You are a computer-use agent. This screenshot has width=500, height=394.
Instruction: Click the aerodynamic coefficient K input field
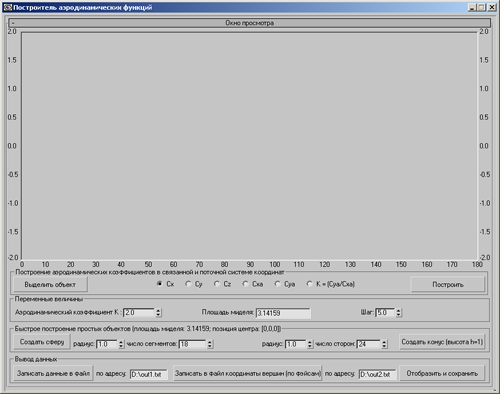coord(139,312)
